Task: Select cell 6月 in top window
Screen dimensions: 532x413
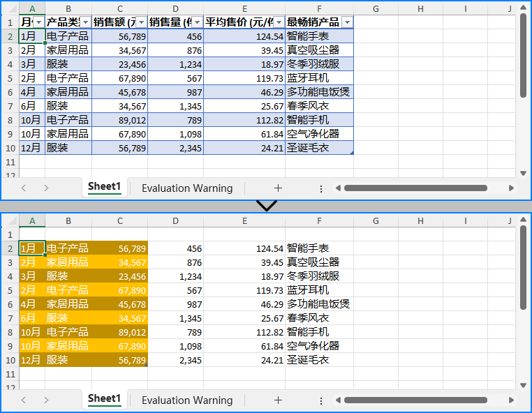Action: [32, 106]
